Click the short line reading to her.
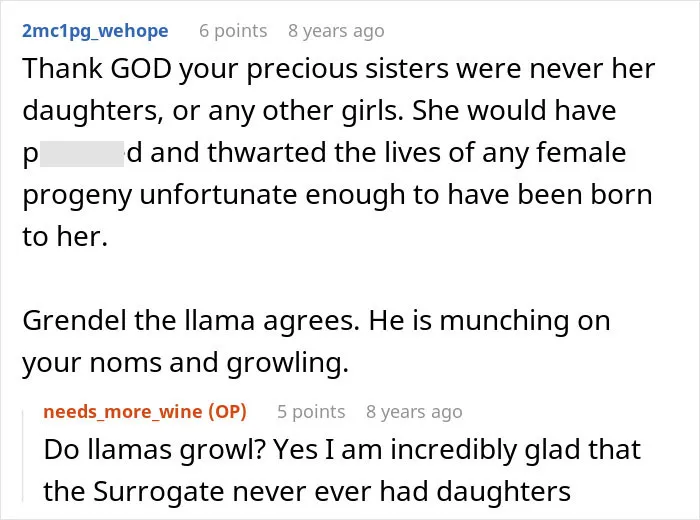Screen dimensions: 700x520 coord(65,237)
